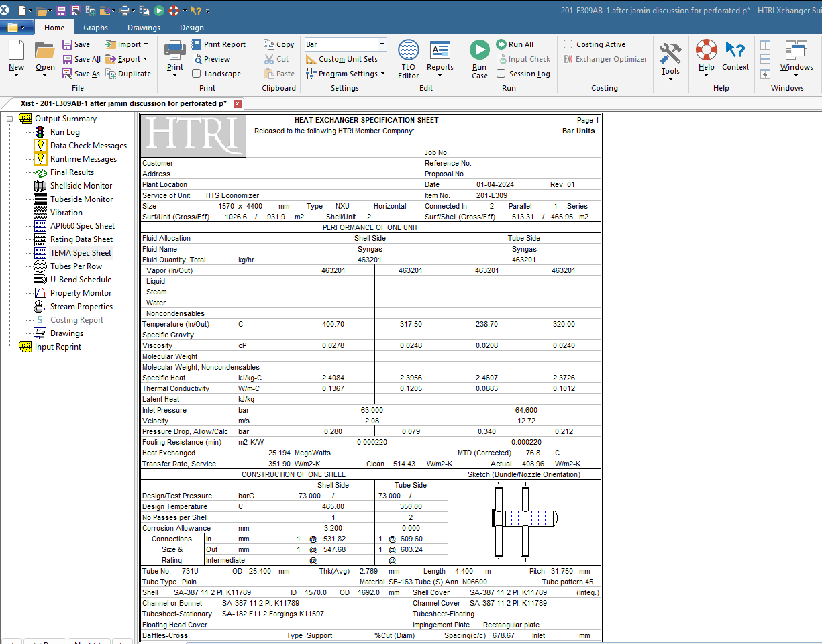Viewport: 822px width, 644px height.
Task: Click the Context help ribbon icon
Action: [735, 50]
